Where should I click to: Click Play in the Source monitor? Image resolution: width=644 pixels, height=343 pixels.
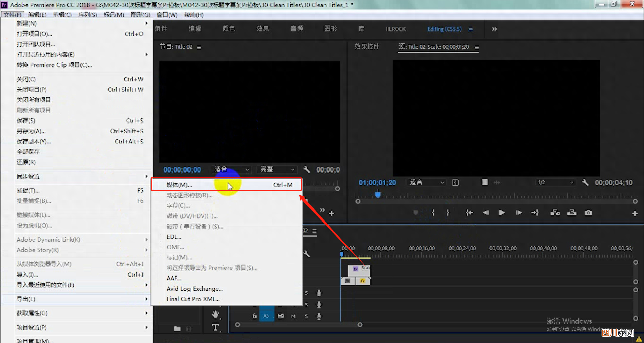(502, 213)
